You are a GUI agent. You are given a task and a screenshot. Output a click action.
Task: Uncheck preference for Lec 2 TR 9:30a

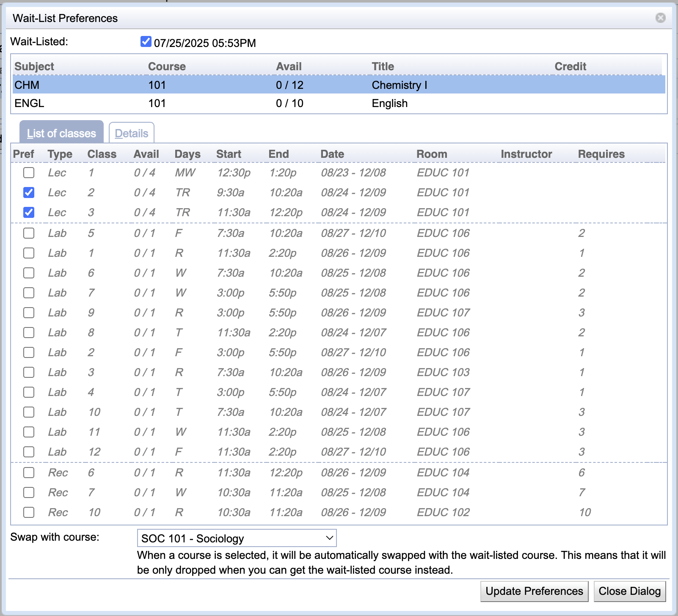[29, 192]
